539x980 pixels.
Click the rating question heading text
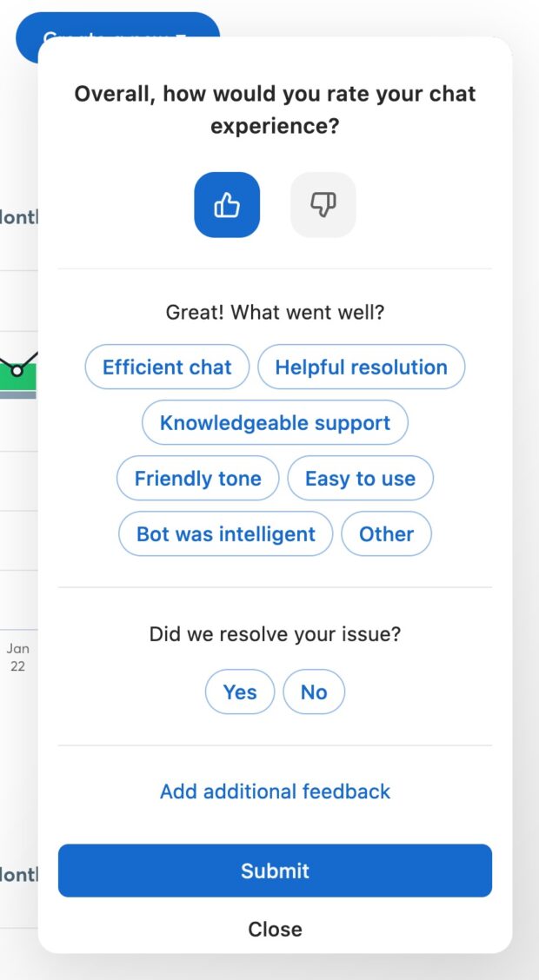275,109
